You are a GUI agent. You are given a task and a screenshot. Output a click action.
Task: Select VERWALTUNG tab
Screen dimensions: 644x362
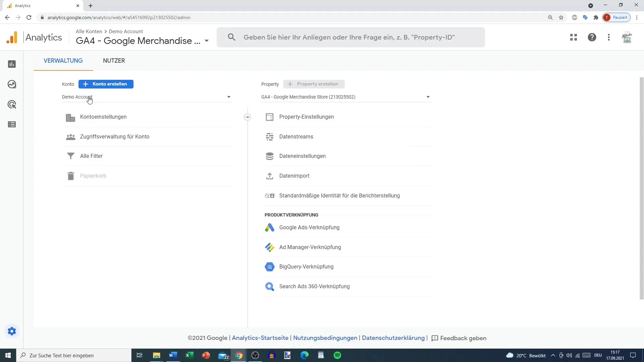click(x=63, y=61)
